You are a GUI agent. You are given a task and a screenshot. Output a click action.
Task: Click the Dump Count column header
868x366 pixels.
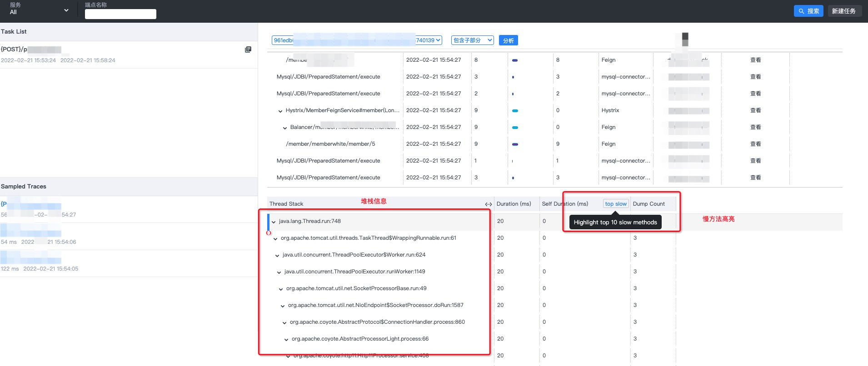click(x=649, y=204)
